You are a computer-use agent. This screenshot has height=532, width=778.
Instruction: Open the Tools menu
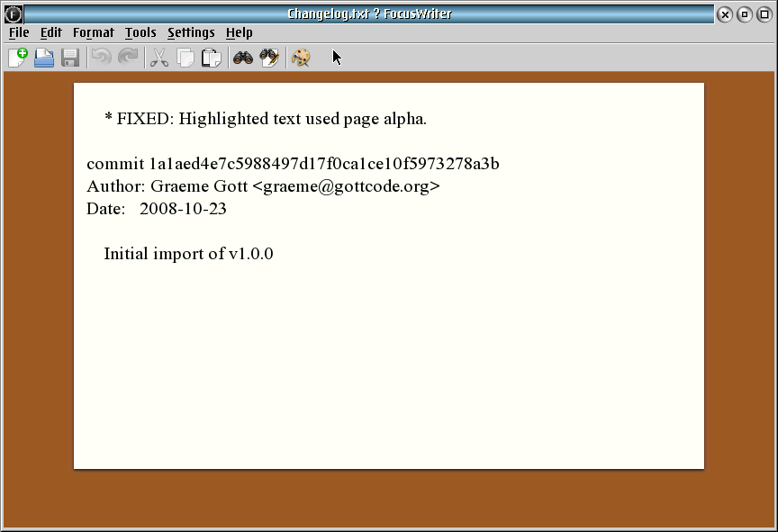tap(140, 32)
